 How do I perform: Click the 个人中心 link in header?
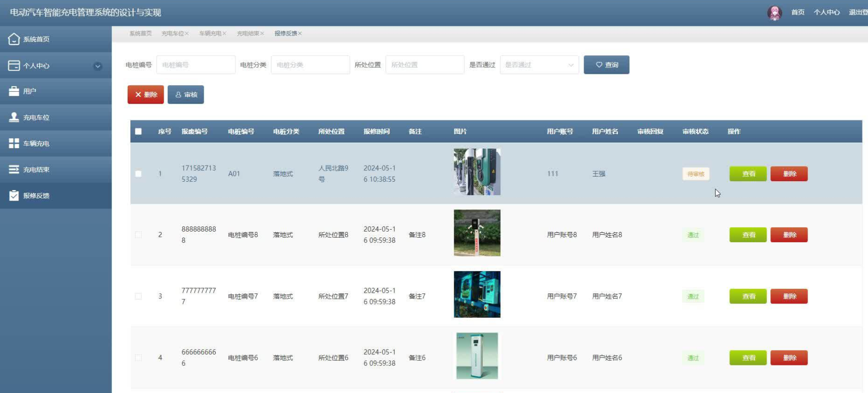click(x=827, y=12)
